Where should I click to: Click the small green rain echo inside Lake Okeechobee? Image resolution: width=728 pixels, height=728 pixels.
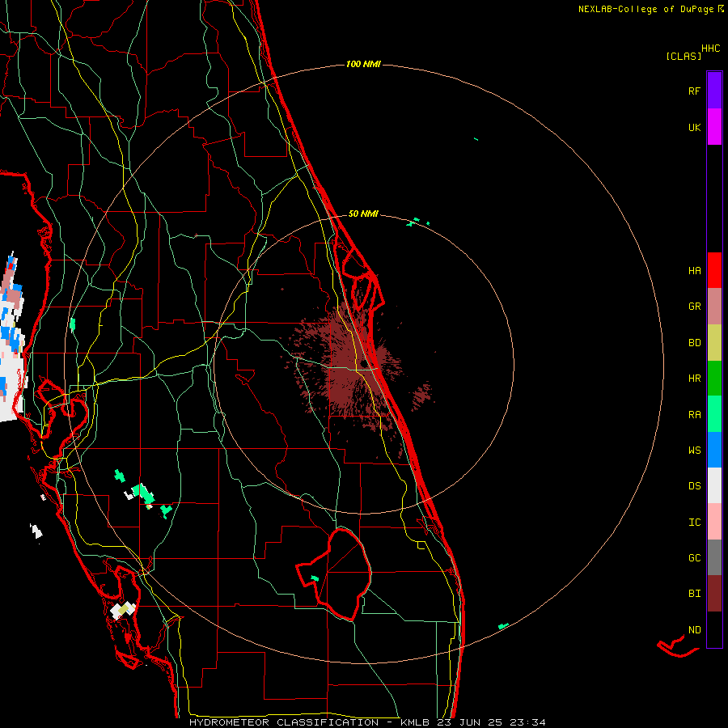315,578
